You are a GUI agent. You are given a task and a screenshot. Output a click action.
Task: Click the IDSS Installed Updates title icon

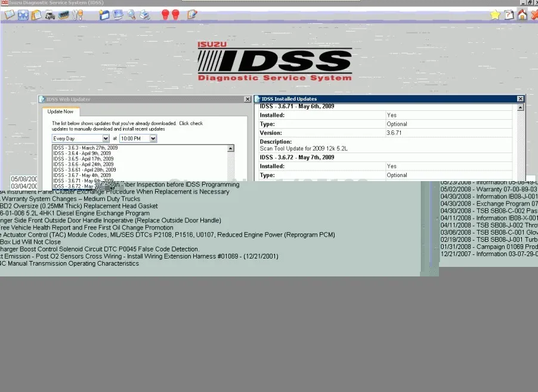click(257, 99)
